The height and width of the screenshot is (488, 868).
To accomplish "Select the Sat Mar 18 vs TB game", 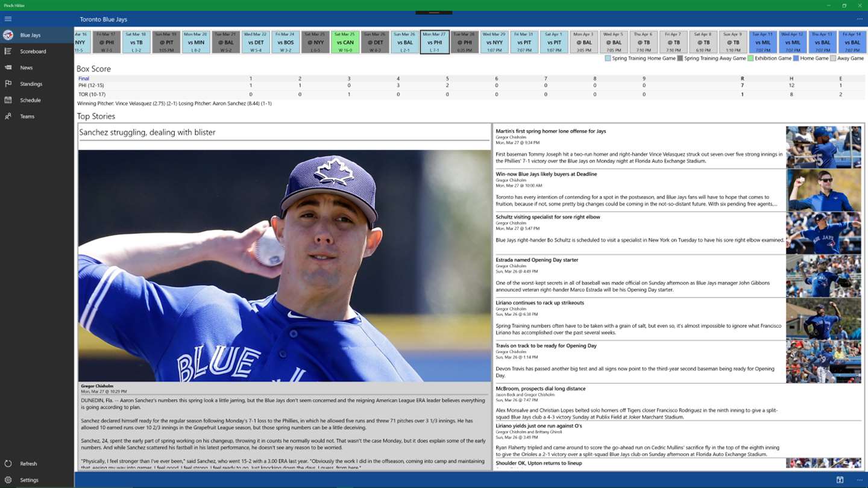I will pos(136,42).
